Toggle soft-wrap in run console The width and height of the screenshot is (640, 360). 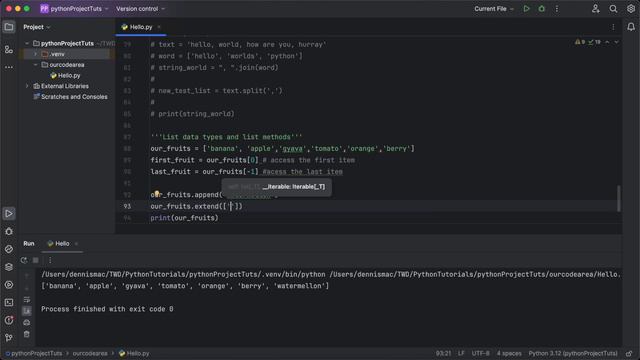(x=27, y=300)
